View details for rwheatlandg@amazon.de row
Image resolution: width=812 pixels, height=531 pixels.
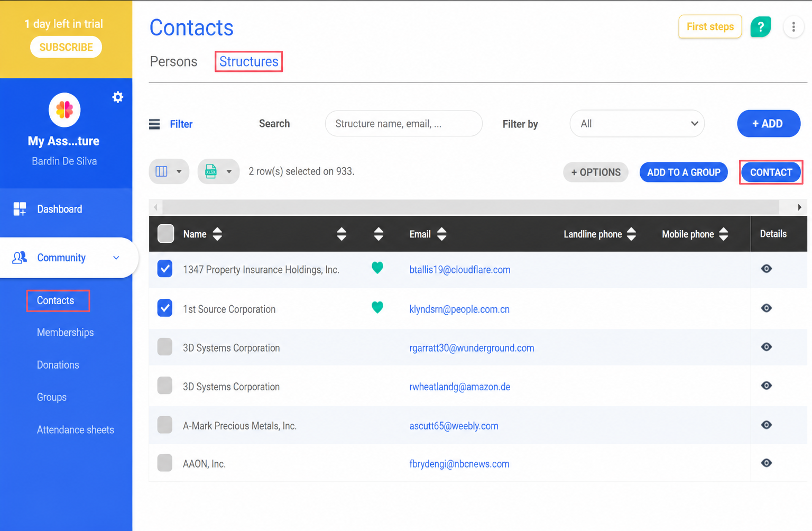pos(767,386)
